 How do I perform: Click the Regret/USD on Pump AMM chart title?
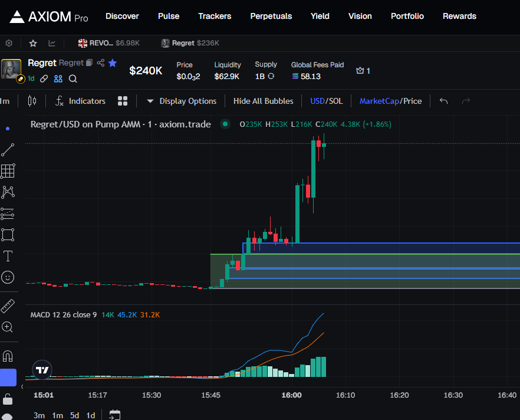[120, 124]
